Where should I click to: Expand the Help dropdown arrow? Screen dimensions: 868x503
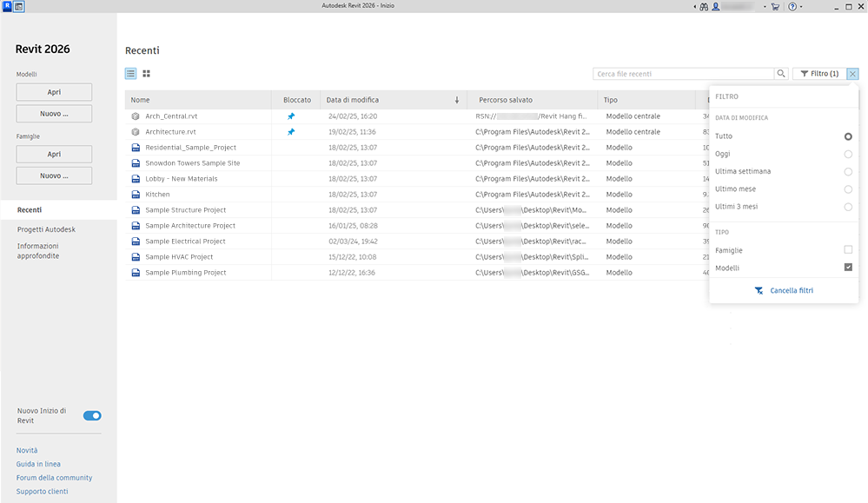[x=801, y=7]
